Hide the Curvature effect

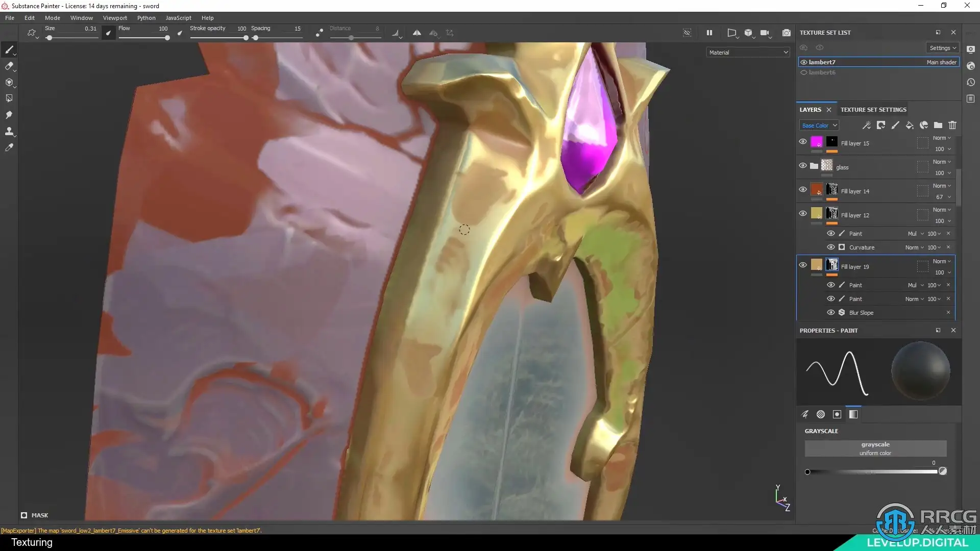pos(830,247)
